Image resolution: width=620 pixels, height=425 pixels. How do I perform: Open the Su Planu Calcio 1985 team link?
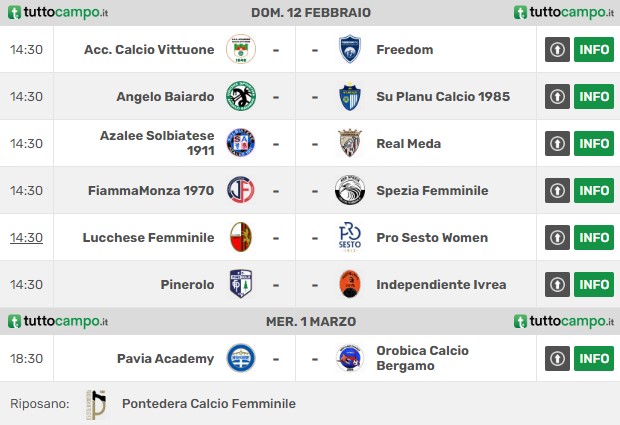pyautogui.click(x=443, y=96)
